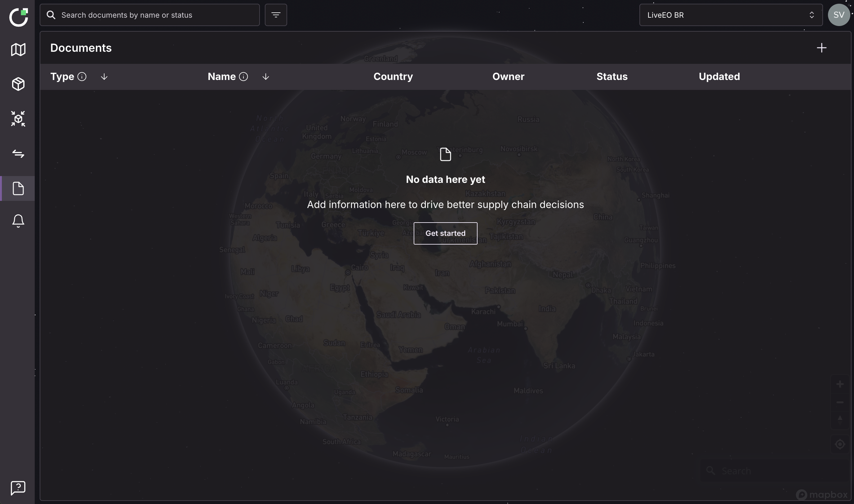Show info tooltip for Type column

[82, 77]
